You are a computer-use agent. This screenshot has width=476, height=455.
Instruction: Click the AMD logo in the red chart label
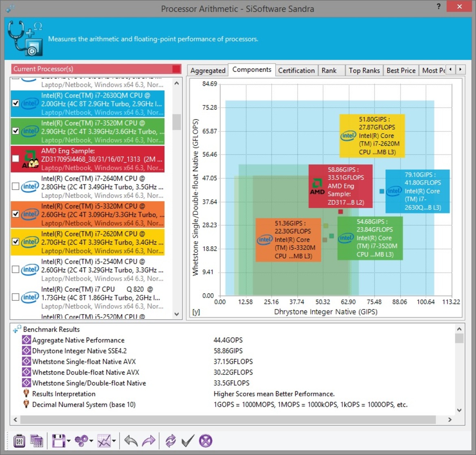(317, 186)
